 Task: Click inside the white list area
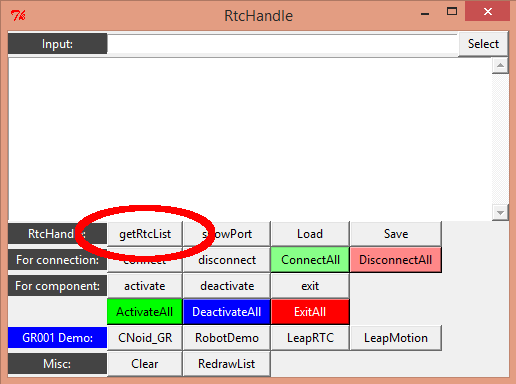(250, 139)
